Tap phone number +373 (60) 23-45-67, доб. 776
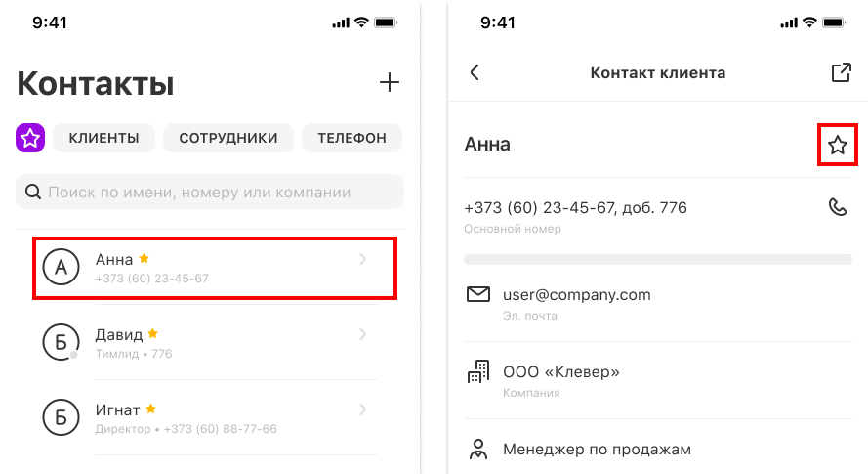This screenshot has height=474, width=868. point(576,208)
